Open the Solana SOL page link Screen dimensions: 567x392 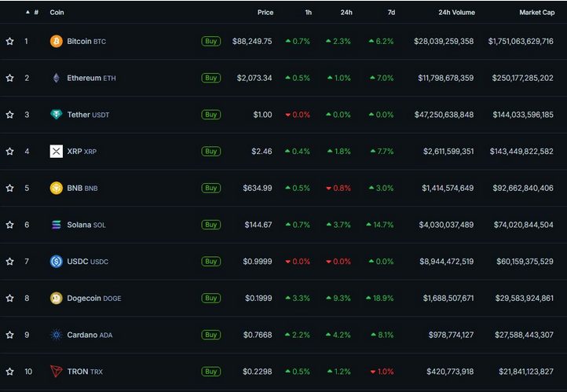[86, 225]
